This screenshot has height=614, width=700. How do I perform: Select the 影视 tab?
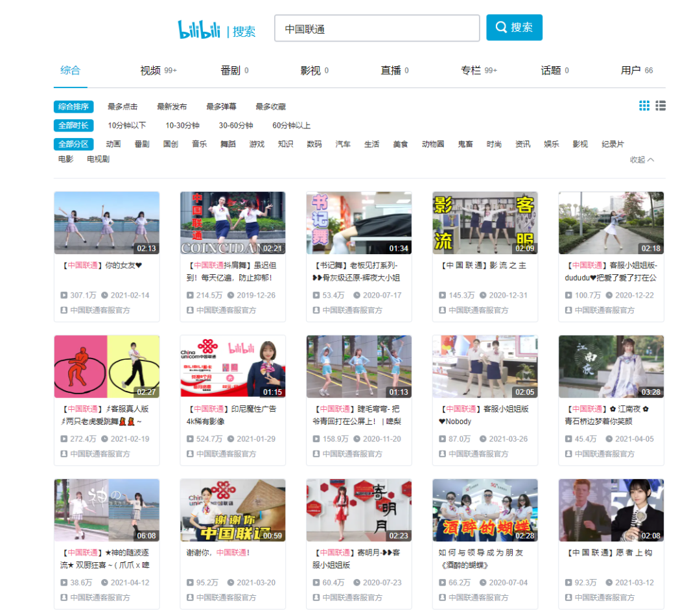314,71
